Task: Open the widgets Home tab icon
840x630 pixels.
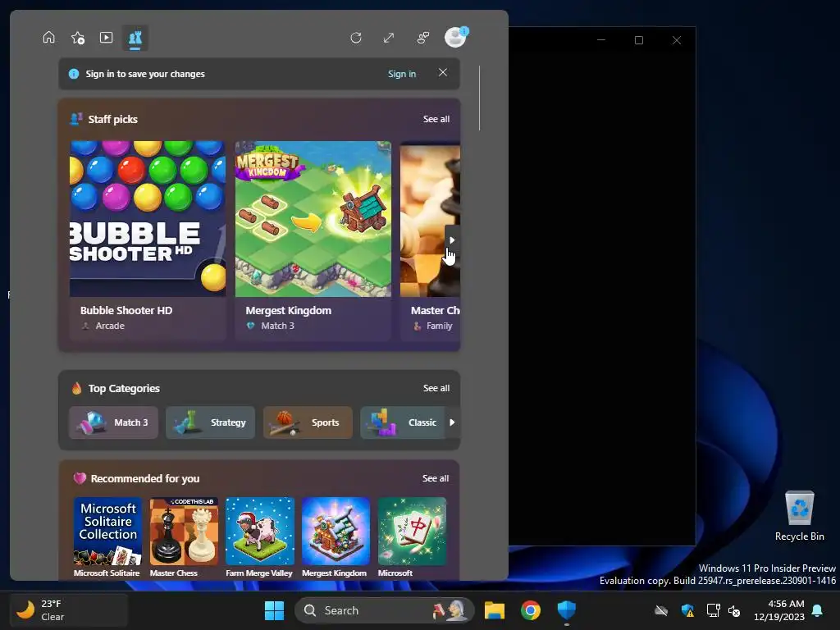Action: (48, 38)
